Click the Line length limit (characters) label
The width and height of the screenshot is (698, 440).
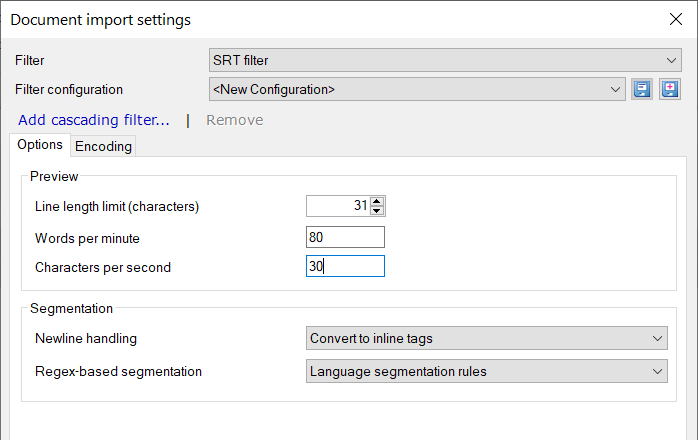click(117, 207)
